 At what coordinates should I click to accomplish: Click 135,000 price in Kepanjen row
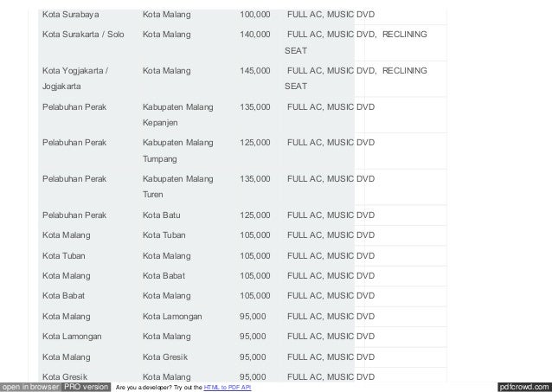pyautogui.click(x=255, y=107)
